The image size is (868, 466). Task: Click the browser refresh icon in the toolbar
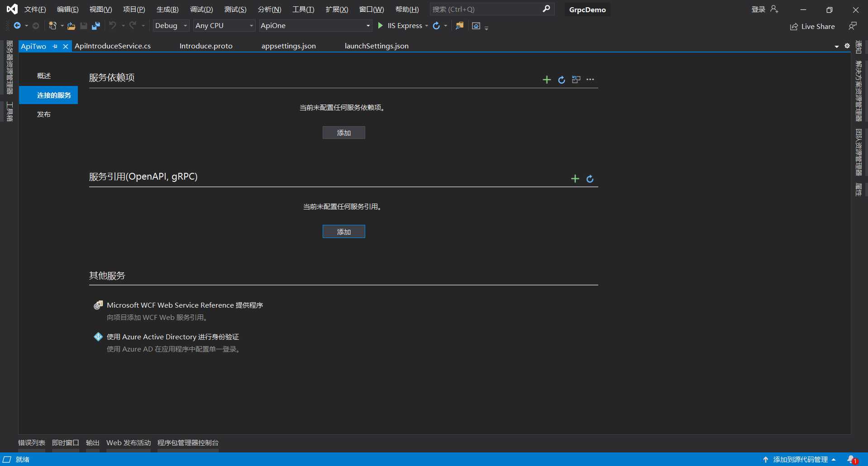coord(436,26)
